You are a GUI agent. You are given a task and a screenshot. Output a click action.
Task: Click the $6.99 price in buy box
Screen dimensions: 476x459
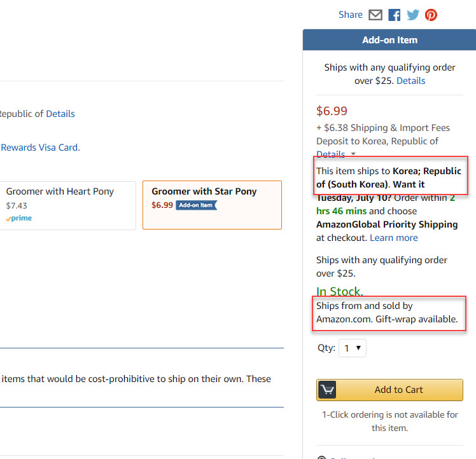pos(332,111)
